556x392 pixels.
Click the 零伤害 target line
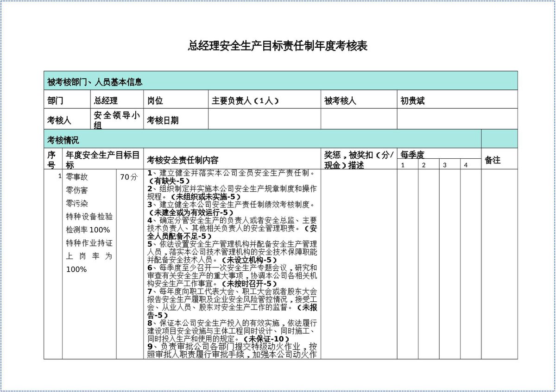pyautogui.click(x=76, y=190)
